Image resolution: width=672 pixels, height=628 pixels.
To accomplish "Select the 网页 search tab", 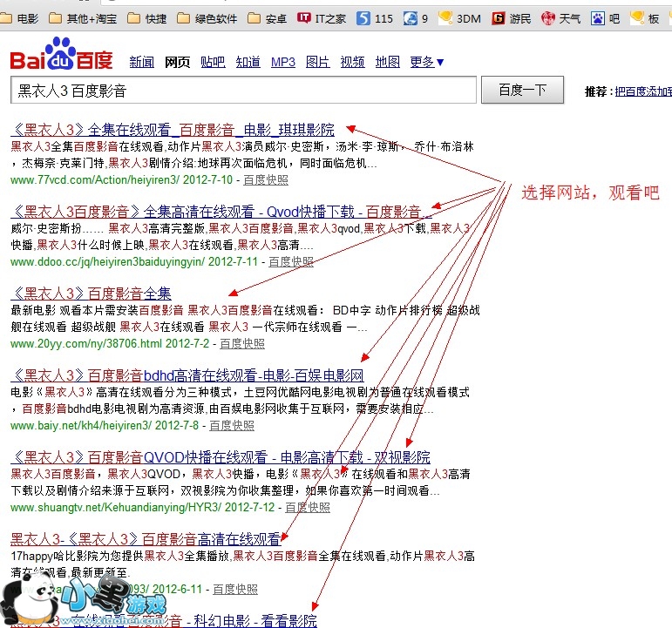I will 178,62.
